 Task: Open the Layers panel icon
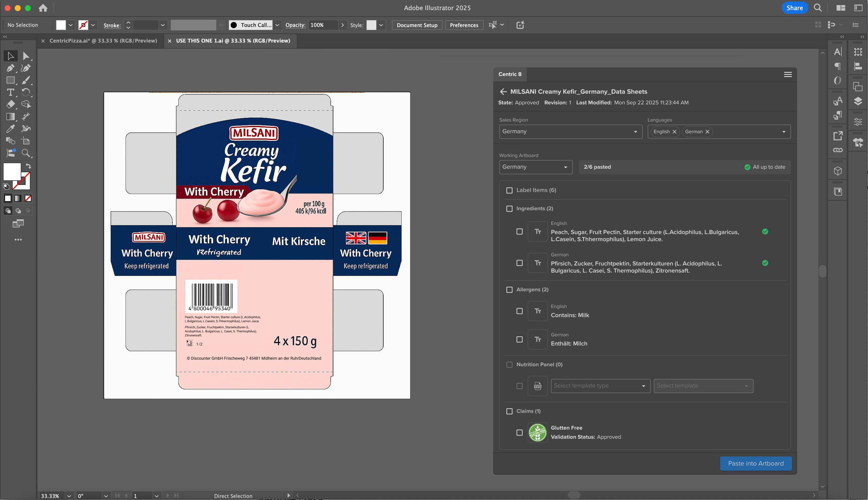(x=858, y=101)
